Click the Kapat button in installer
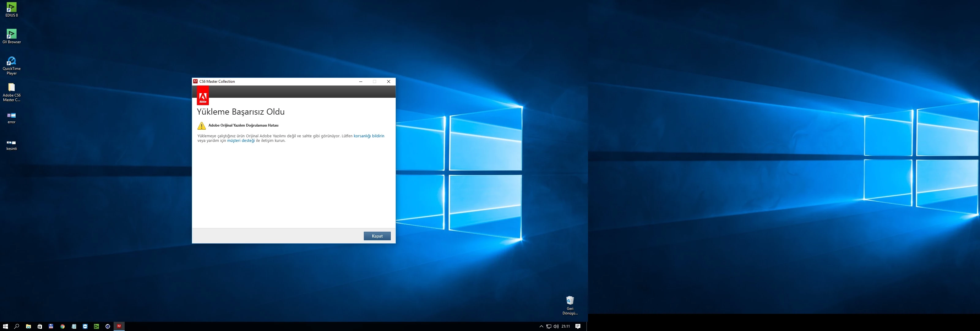The width and height of the screenshot is (980, 331). click(x=377, y=236)
